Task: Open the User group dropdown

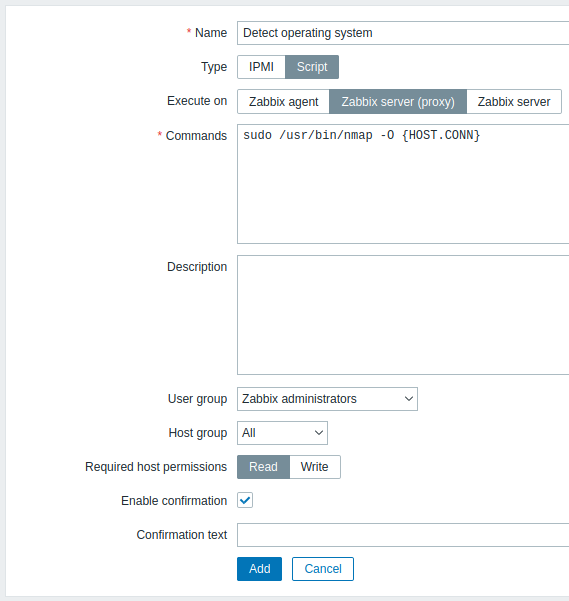Action: coord(327,399)
